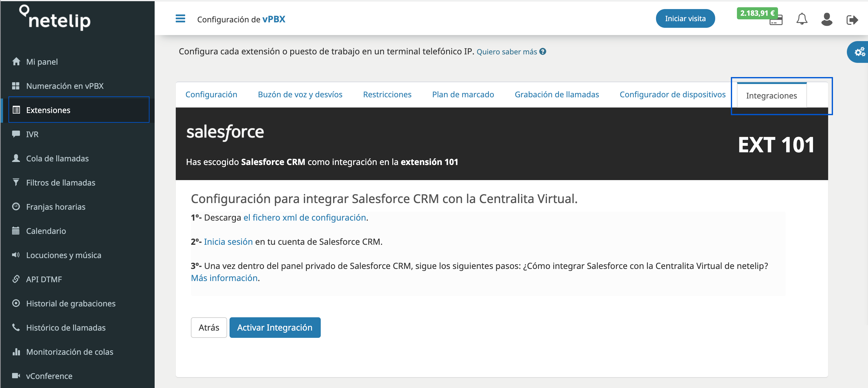The height and width of the screenshot is (388, 868).
Task: Click the list icon beside Extensiones
Action: tap(16, 110)
